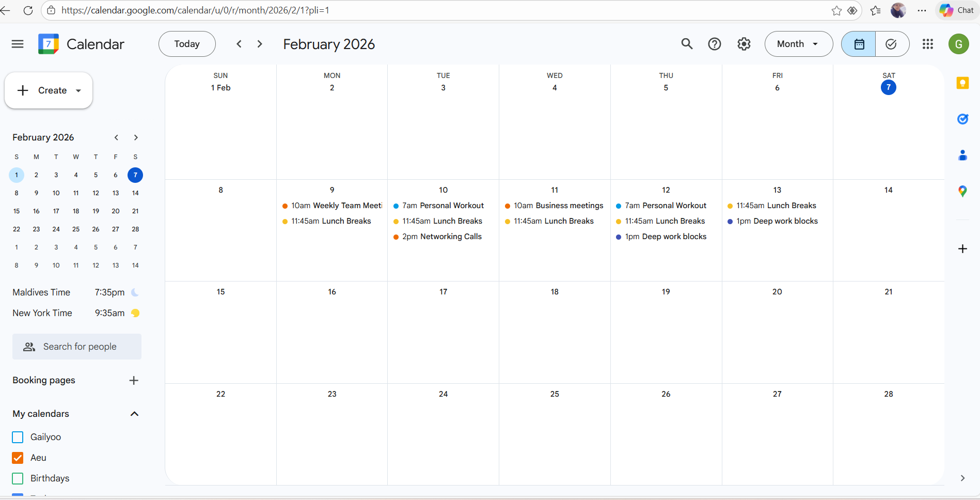Click the Search for people field

77,347
